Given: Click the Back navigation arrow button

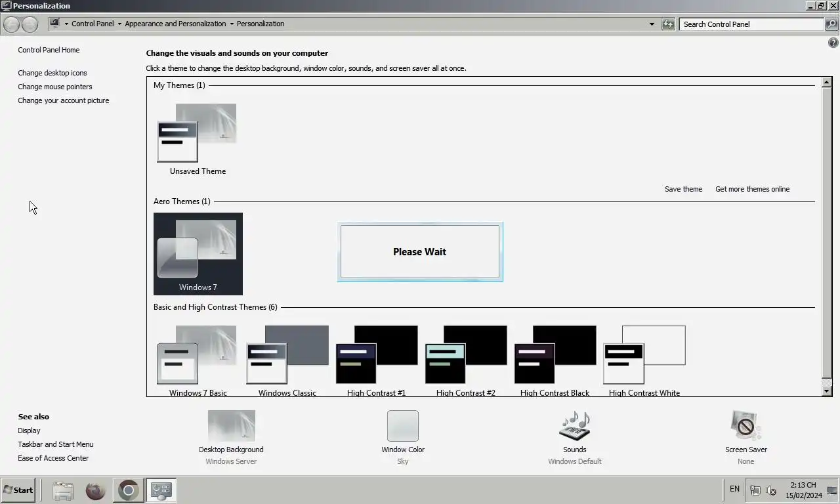Looking at the screenshot, I should [11, 24].
